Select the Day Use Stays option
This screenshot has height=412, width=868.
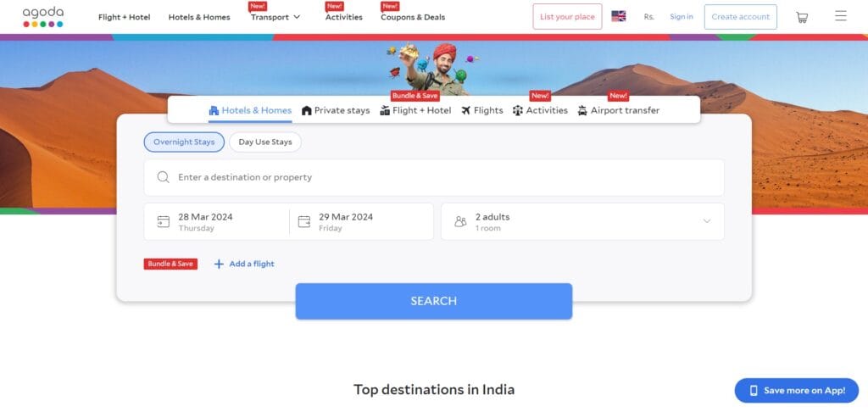pyautogui.click(x=265, y=142)
